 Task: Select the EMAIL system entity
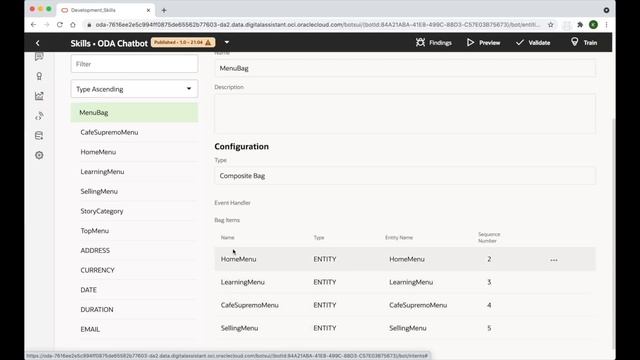pos(134,329)
